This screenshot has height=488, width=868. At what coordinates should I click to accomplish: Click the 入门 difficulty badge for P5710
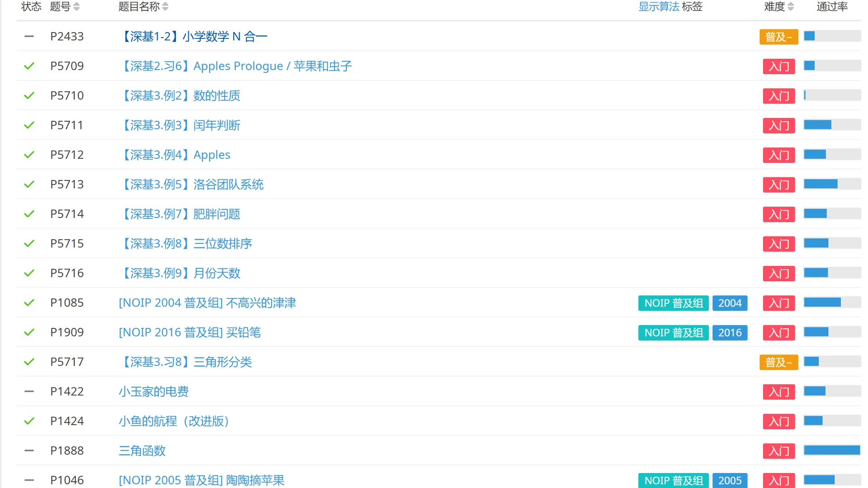click(778, 96)
